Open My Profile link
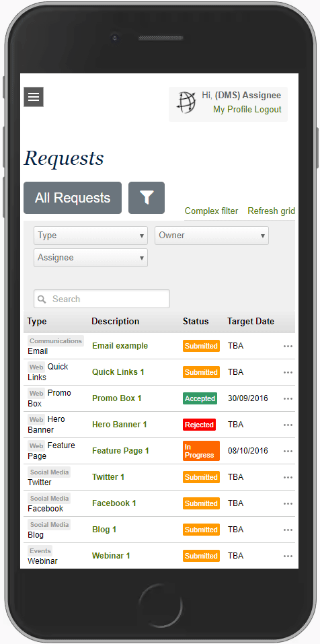 point(233,110)
